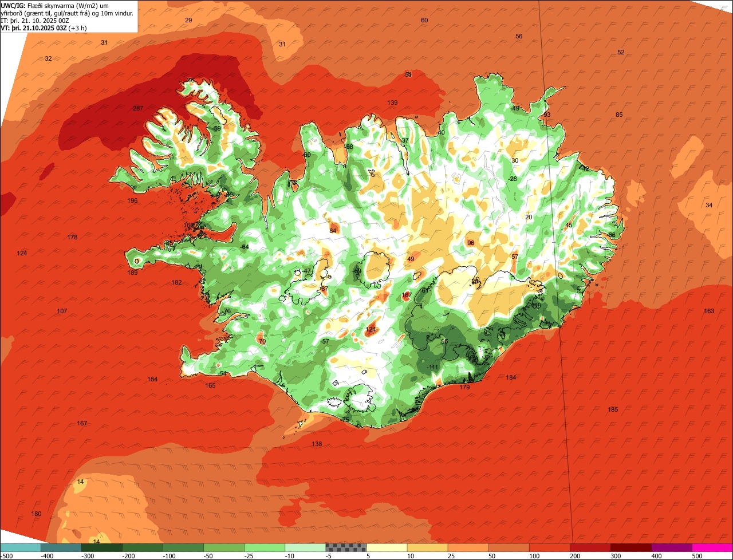Click the flux value 34
The height and width of the screenshot is (560, 733).
tap(709, 205)
